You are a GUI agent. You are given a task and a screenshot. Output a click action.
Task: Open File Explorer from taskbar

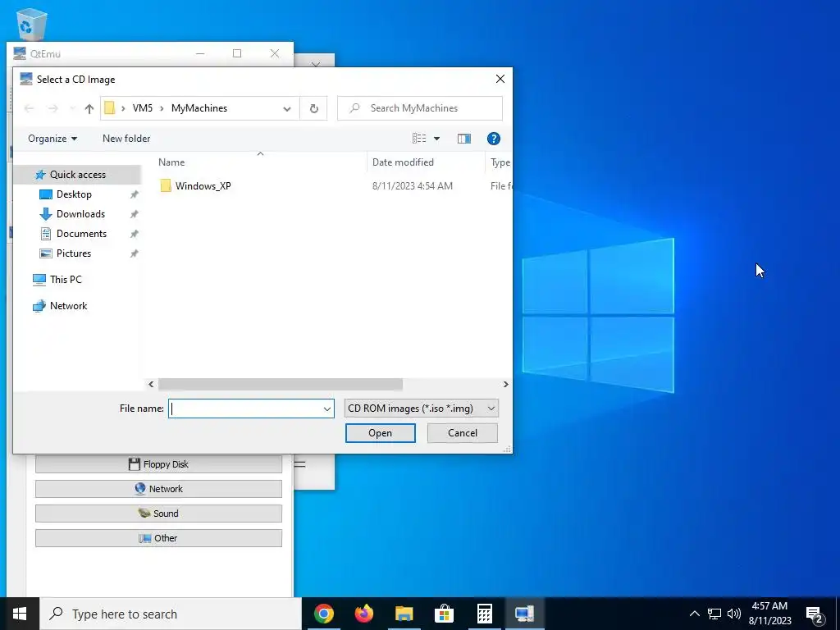point(404,614)
